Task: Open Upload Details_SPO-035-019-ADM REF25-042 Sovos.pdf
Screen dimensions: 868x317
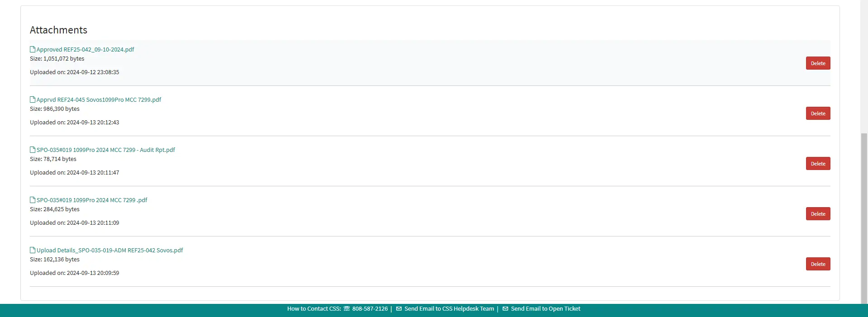Action: [109, 251]
